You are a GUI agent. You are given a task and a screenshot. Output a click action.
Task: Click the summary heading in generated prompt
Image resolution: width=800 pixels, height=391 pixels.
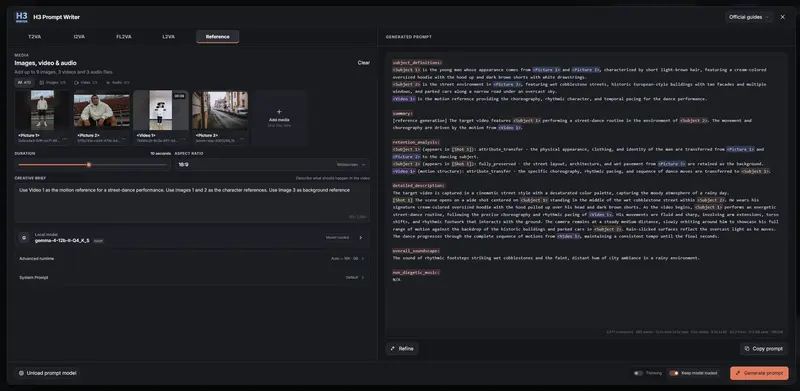(x=403, y=113)
